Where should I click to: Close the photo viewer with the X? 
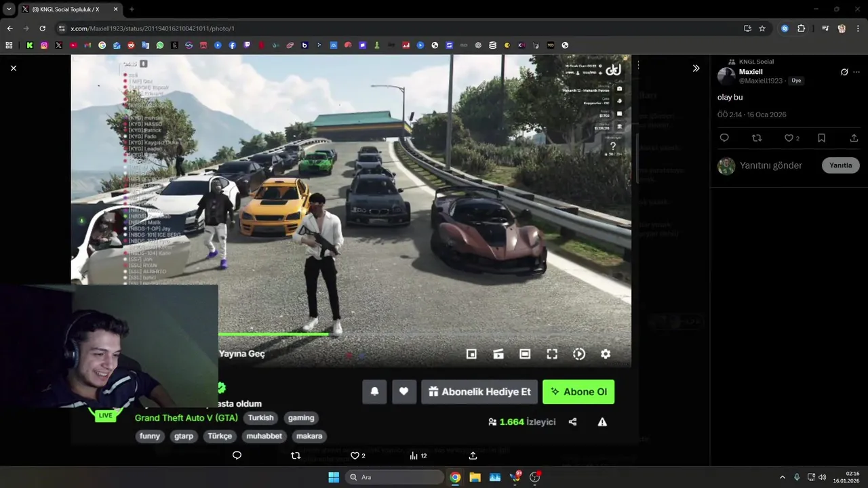tap(13, 68)
